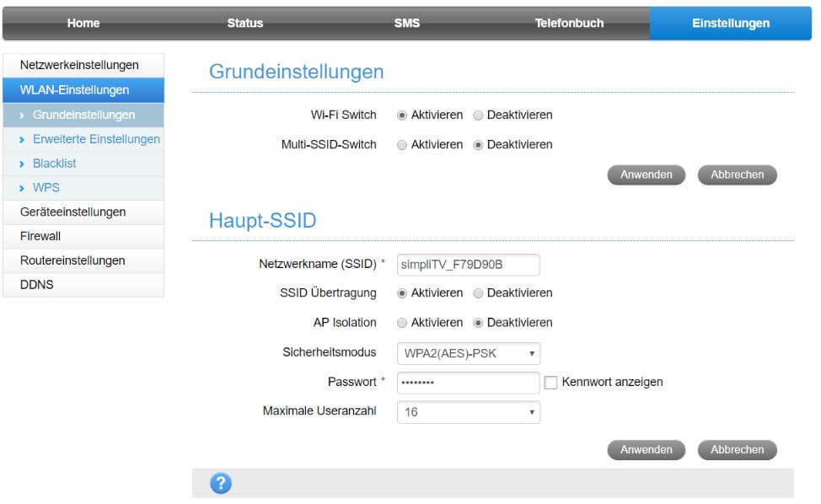
Task: Open the Maximale Useranzahl dropdown
Action: pyautogui.click(x=468, y=412)
